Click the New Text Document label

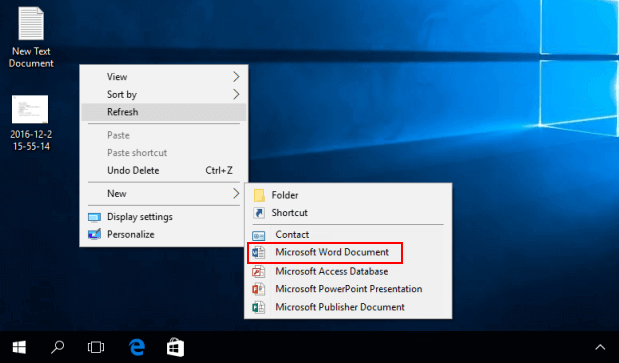[31, 57]
